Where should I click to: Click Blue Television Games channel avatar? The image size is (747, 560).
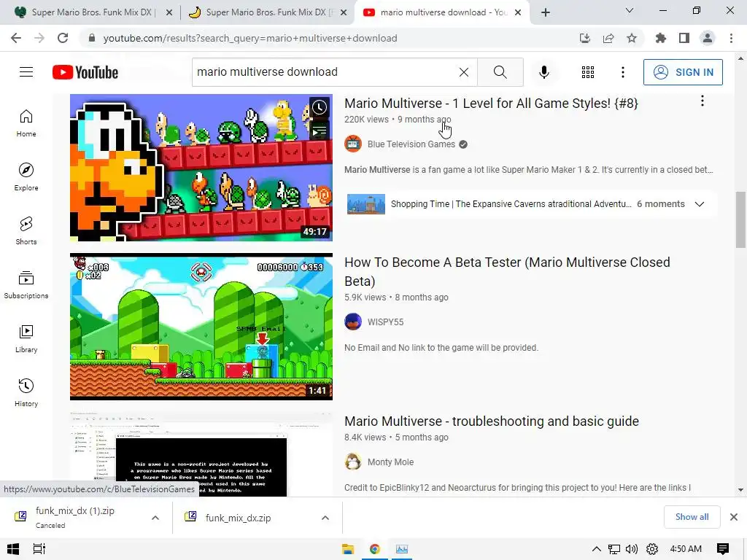pyautogui.click(x=353, y=144)
